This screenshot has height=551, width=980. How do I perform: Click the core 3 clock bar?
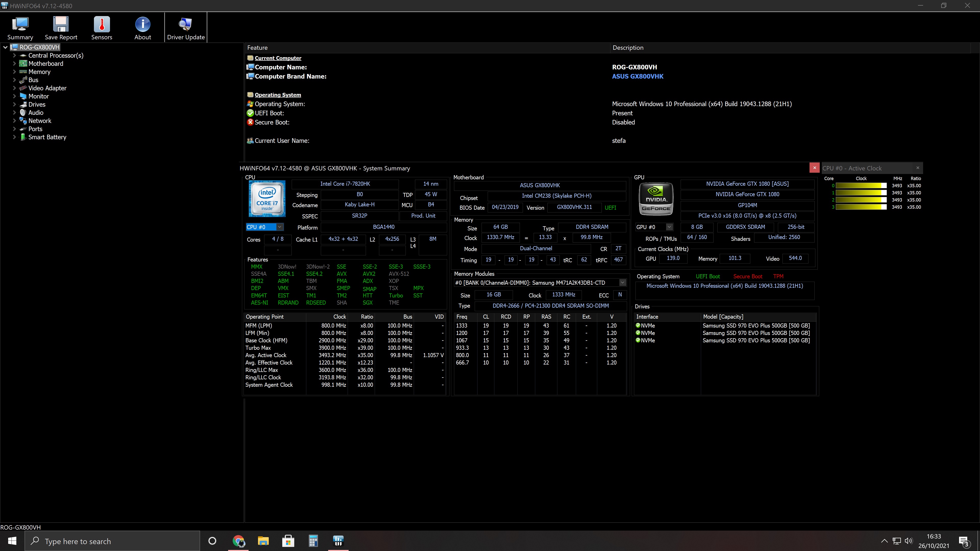(x=861, y=207)
